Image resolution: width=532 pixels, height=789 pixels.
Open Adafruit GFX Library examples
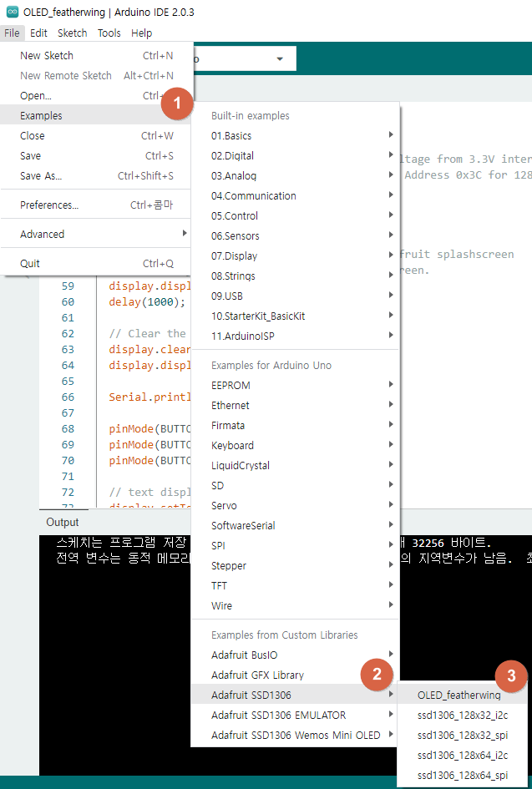296,675
